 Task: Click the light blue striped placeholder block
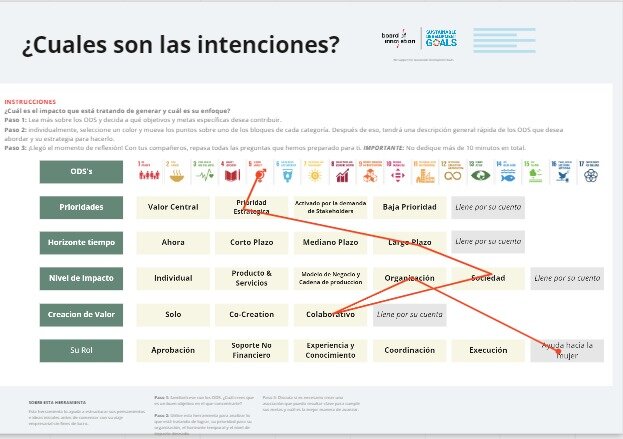[x=504, y=40]
